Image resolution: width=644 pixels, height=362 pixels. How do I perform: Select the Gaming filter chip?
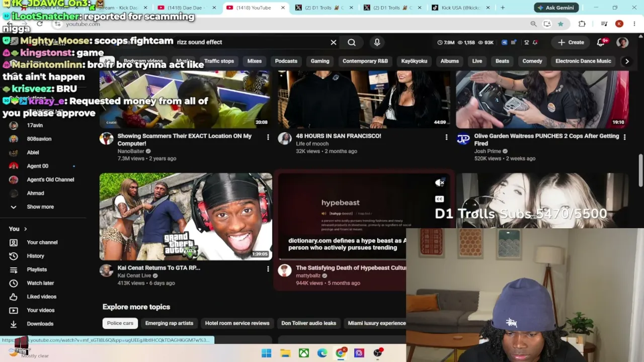(x=320, y=61)
